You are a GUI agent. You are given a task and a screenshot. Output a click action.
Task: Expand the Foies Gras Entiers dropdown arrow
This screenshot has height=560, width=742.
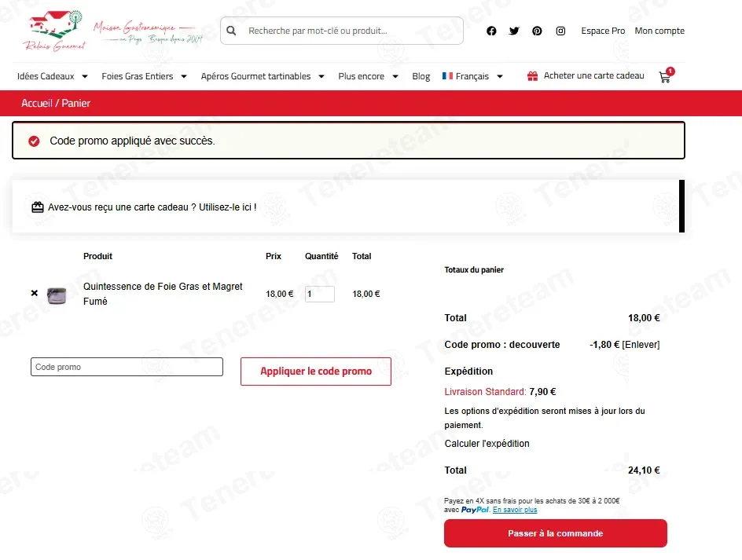184,76
